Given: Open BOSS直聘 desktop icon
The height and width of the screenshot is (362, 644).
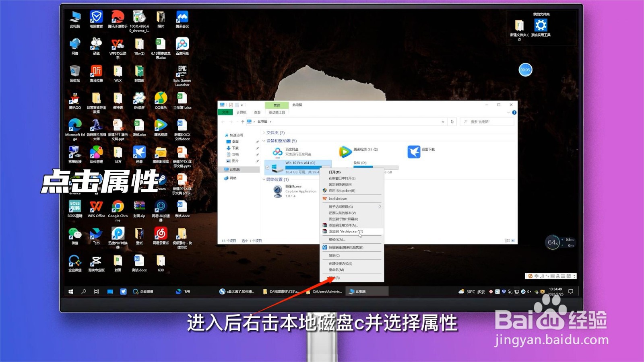Looking at the screenshot, I should 75,209.
